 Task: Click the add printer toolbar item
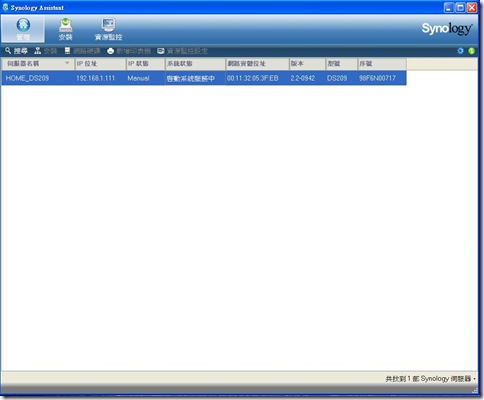click(x=129, y=51)
